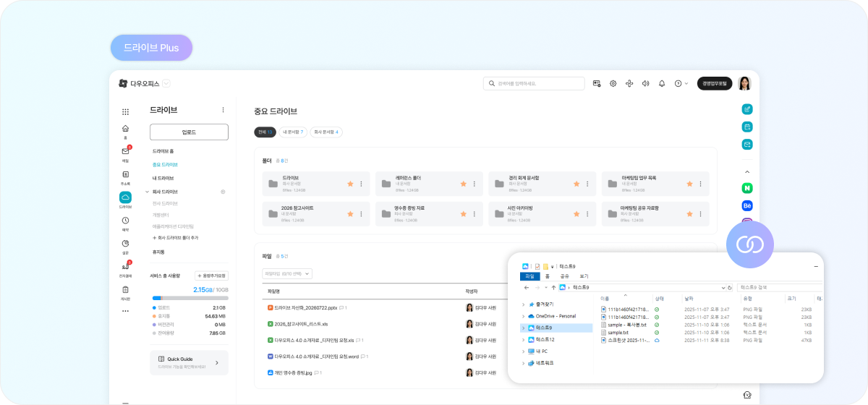Remove star from 마케팅팀 업무 목록 folder
The image size is (868, 405).
[x=689, y=184]
